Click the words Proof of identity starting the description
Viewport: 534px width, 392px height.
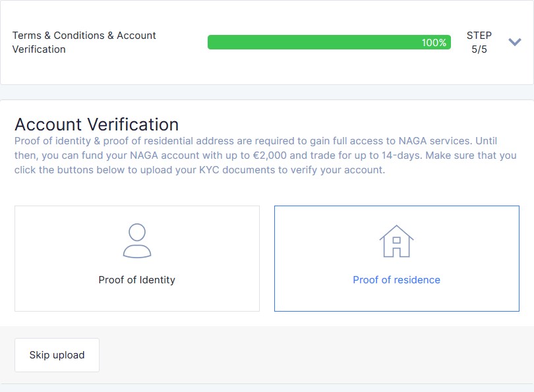coord(53,141)
